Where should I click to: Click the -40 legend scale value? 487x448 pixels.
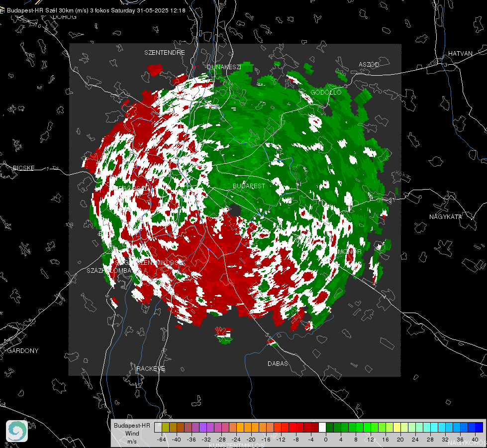point(177,440)
